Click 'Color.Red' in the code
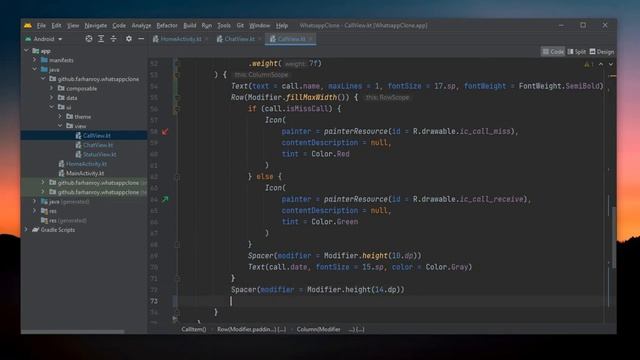The height and width of the screenshot is (360, 640). [x=330, y=154]
